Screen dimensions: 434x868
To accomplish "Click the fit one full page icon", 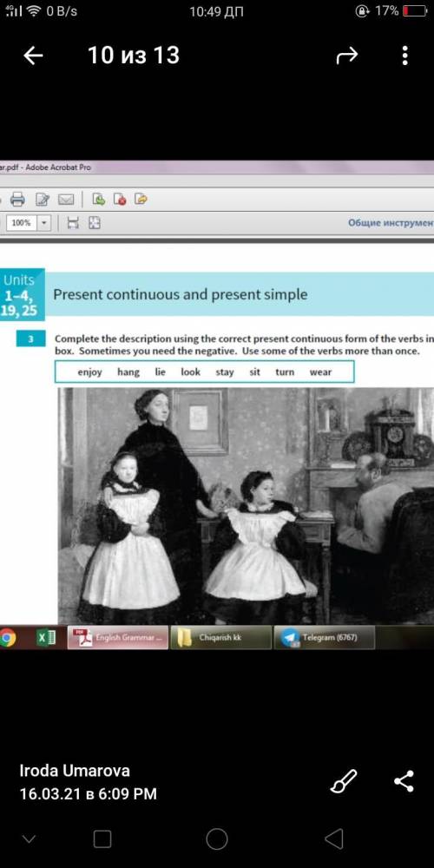I will tap(95, 223).
